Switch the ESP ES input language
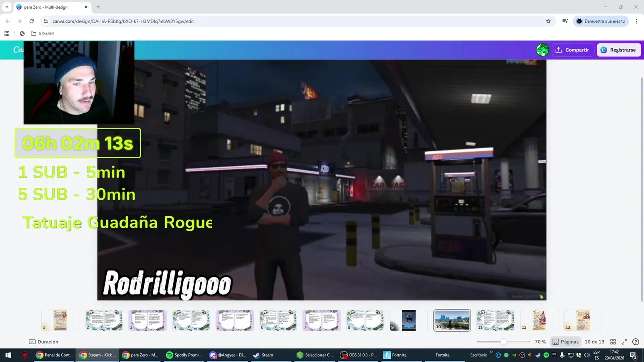The width and height of the screenshot is (644, 362). point(597,355)
